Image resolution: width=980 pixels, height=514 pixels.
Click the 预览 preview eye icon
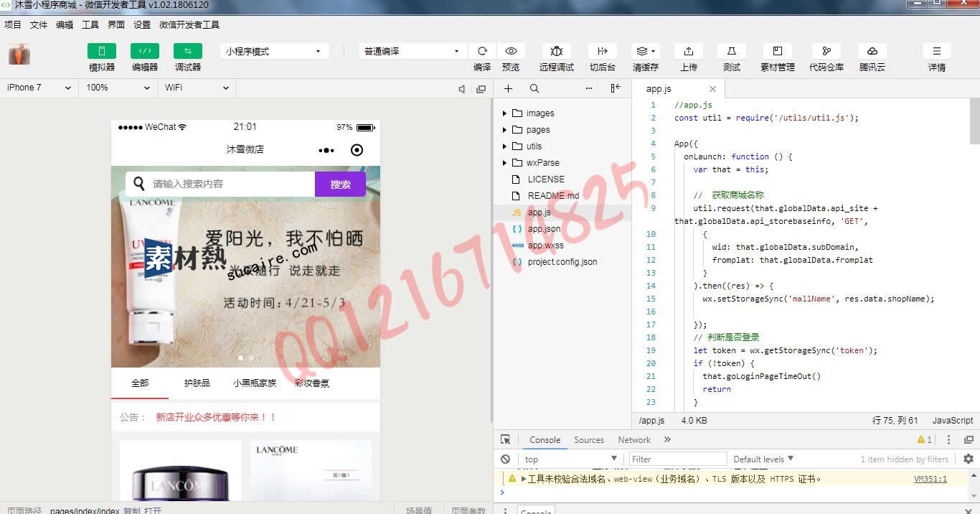[511, 51]
